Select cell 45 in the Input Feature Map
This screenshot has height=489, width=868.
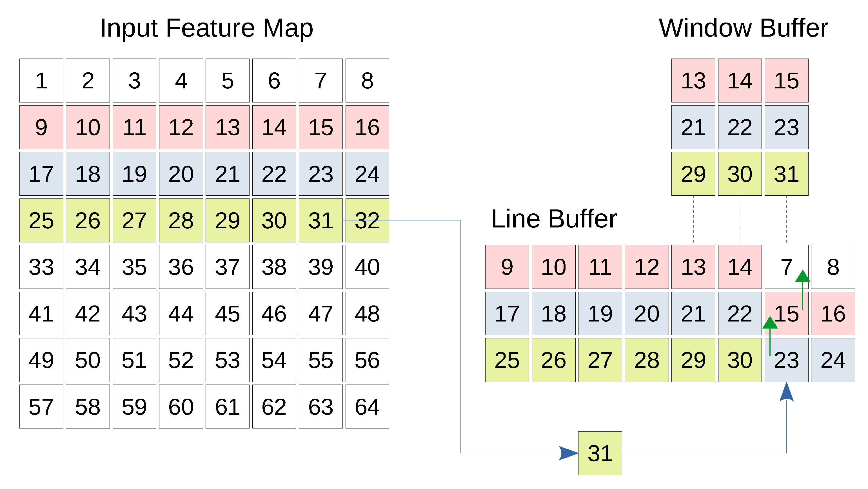[228, 314]
